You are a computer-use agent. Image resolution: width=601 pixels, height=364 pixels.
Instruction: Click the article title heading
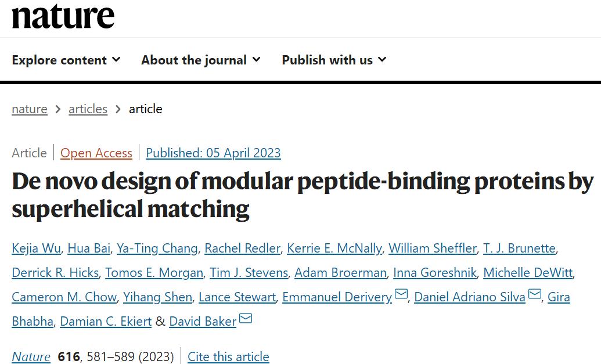302,195
